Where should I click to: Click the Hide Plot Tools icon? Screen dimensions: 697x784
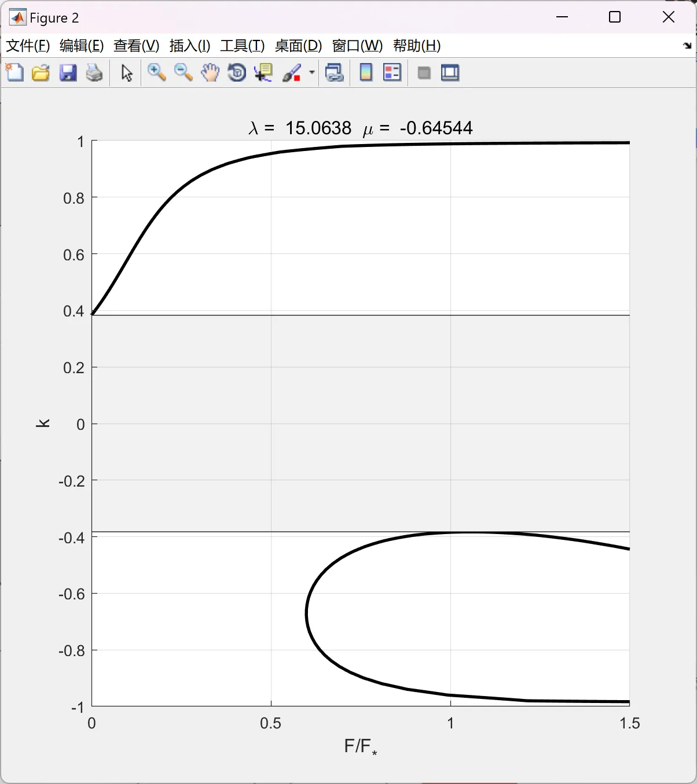pyautogui.click(x=424, y=73)
